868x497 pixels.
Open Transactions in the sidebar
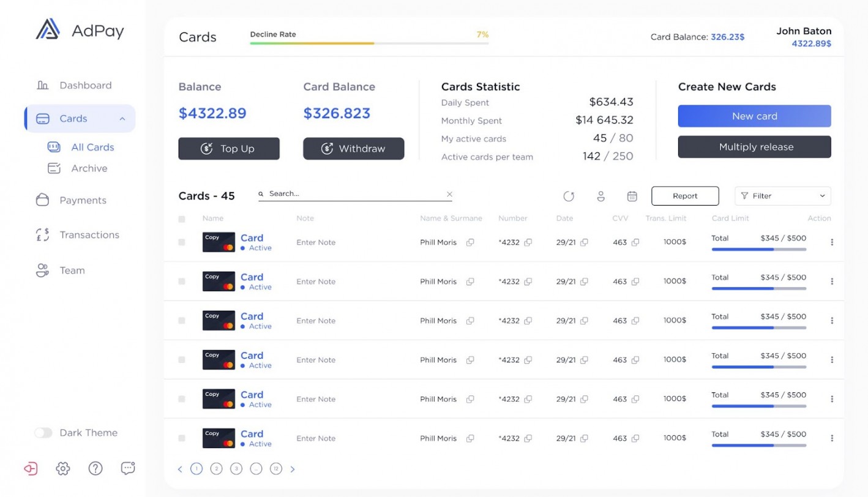[78, 235]
